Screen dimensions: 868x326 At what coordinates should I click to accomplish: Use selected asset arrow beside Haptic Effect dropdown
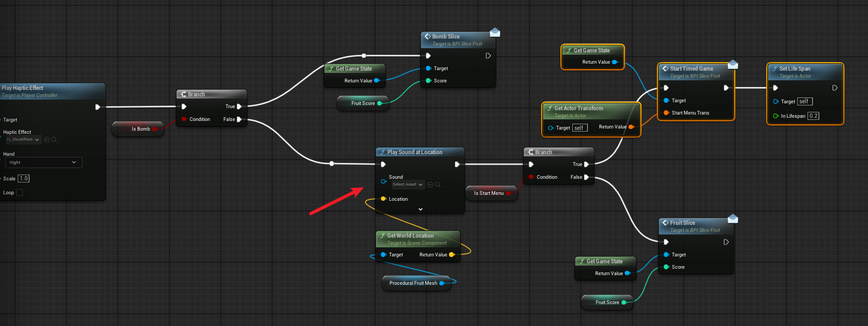coord(47,140)
